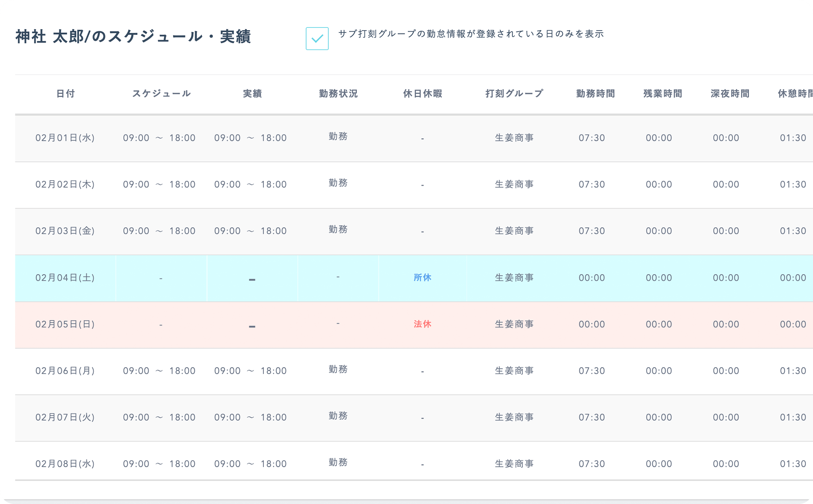Click the schedule time for 02月06日
Viewport: 813px width, 504px height.
pos(159,371)
